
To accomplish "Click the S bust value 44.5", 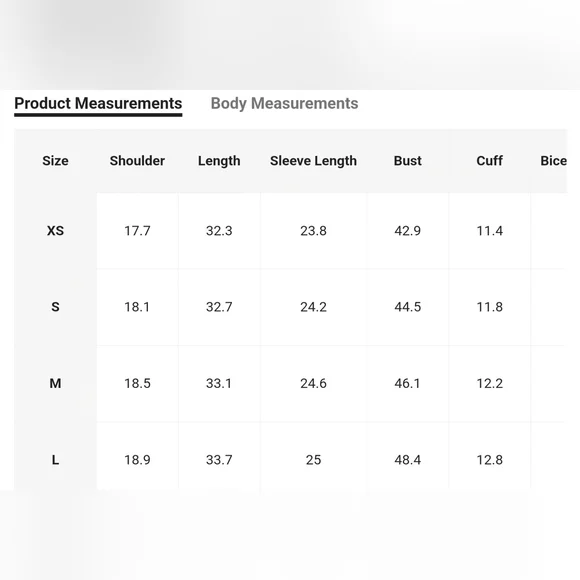I will 408,307.
